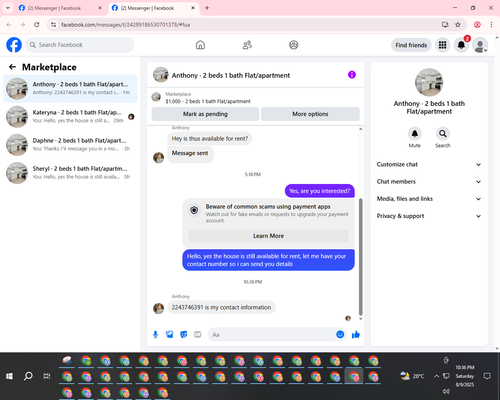500x400 pixels.
Task: Attach a photo file icon
Action: 170,334
